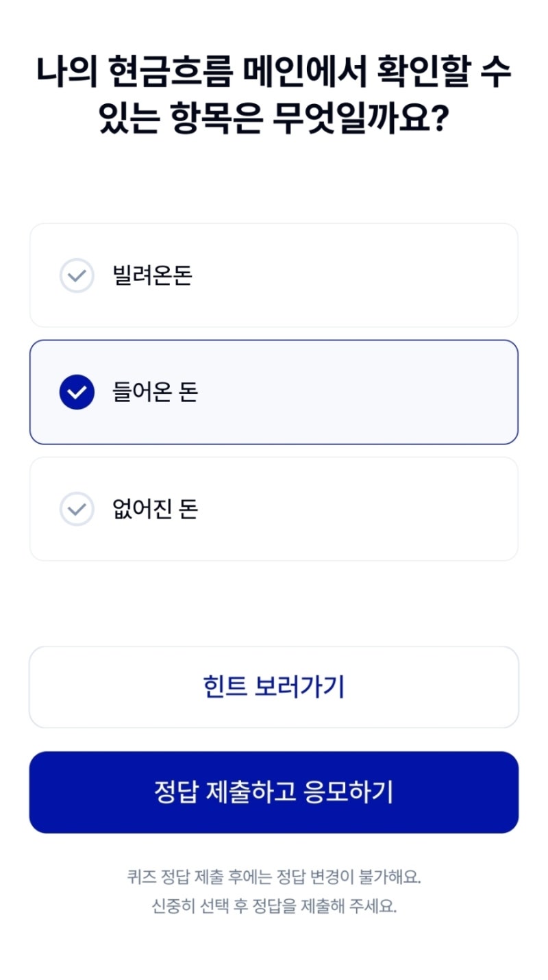
Task: Tap the 빌려온돈 text label
Action: (152, 275)
